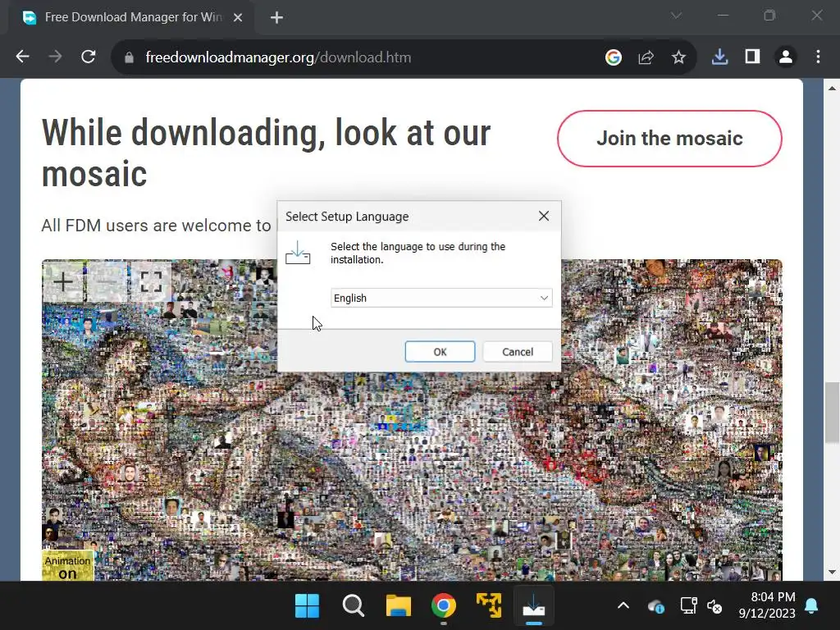Open Chrome profile menu
This screenshot has height=630, width=840.
tap(785, 57)
